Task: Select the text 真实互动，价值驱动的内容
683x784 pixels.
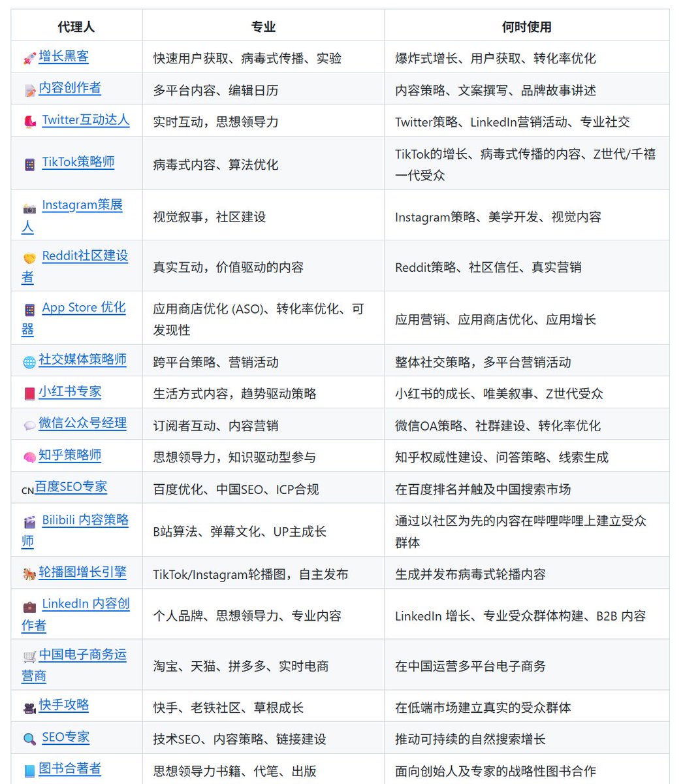Action: tap(229, 267)
